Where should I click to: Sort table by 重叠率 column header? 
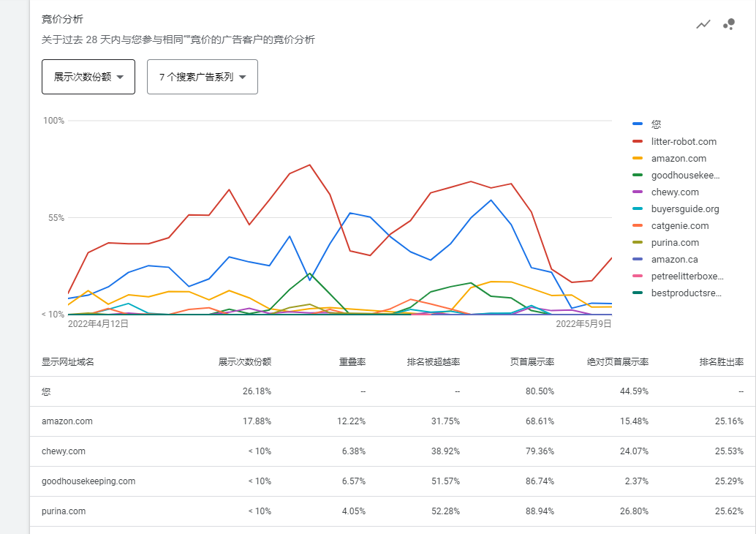coord(352,361)
